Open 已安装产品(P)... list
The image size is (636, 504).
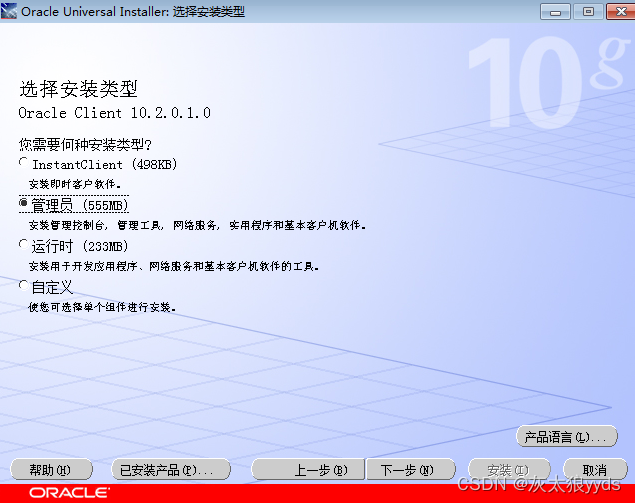[171, 470]
